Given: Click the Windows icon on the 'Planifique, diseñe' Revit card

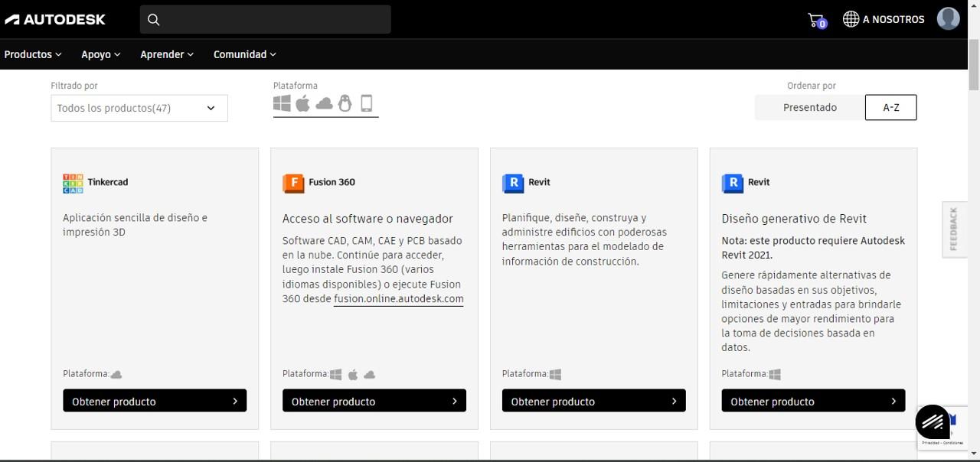Looking at the screenshot, I should click(x=555, y=375).
